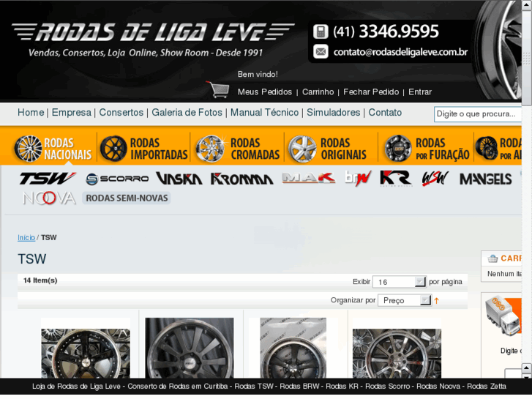Click the ascending sort arrow icon

tap(437, 300)
